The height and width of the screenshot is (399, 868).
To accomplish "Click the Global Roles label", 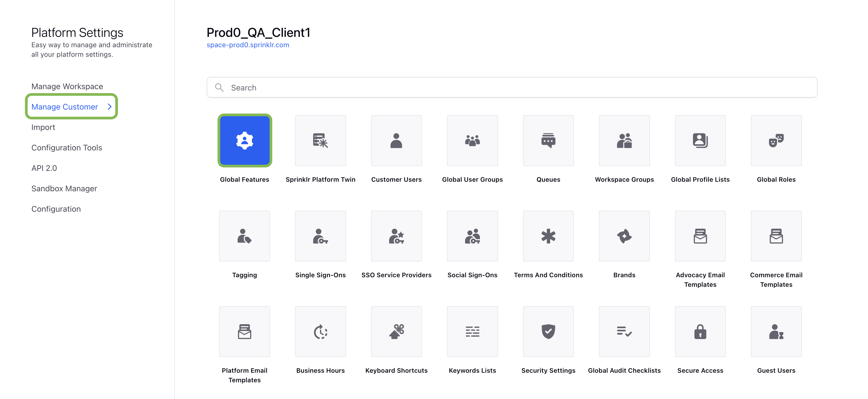I will coord(776,179).
